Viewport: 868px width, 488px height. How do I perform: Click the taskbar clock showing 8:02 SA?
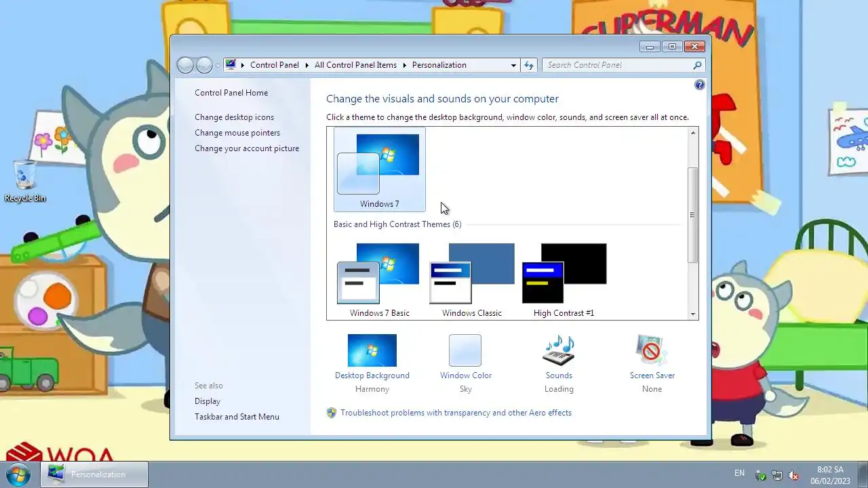click(x=830, y=475)
